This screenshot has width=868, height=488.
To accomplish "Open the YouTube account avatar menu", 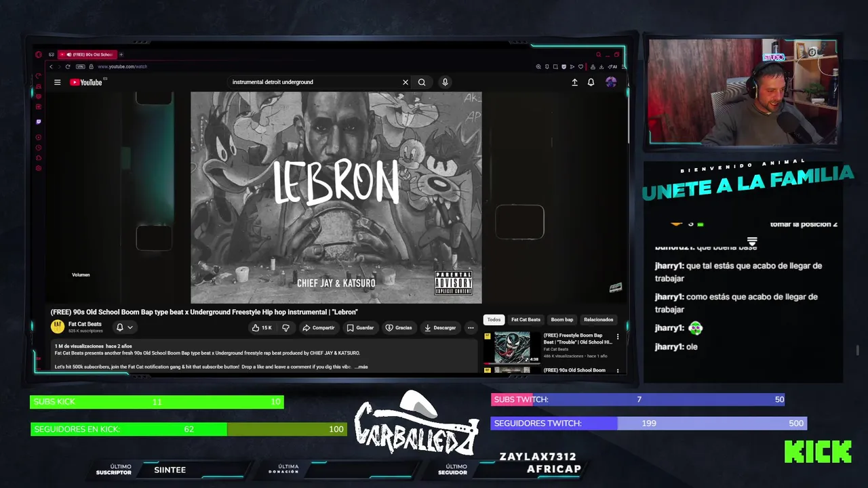I will click(x=611, y=82).
